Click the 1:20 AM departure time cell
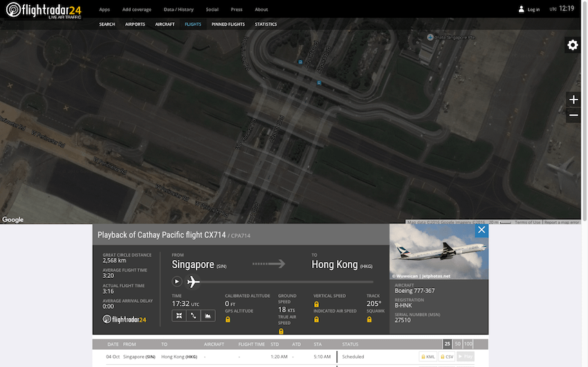The width and height of the screenshot is (588, 367). 279,357
